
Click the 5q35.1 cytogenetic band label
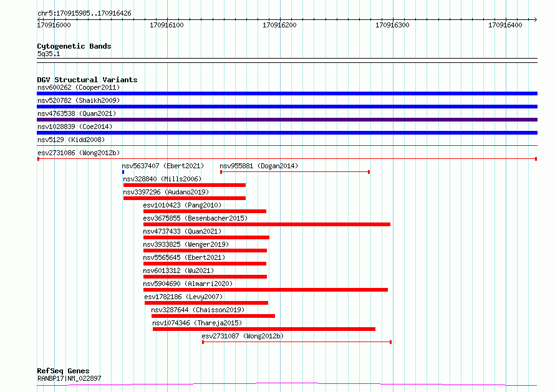(x=49, y=54)
